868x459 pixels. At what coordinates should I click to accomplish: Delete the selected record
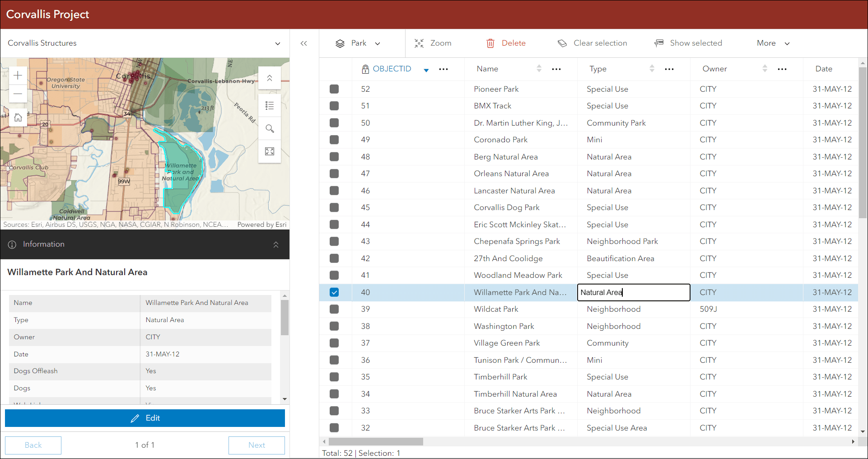506,43
